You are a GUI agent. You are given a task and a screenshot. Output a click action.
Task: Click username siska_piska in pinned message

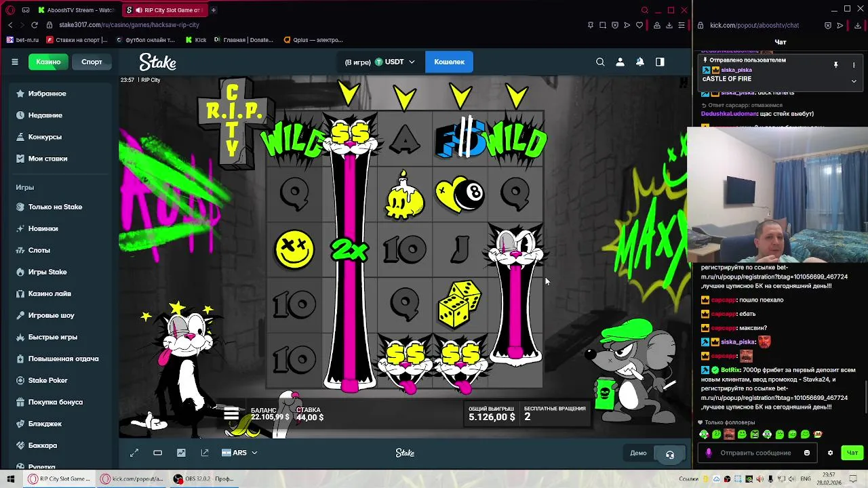click(736, 70)
